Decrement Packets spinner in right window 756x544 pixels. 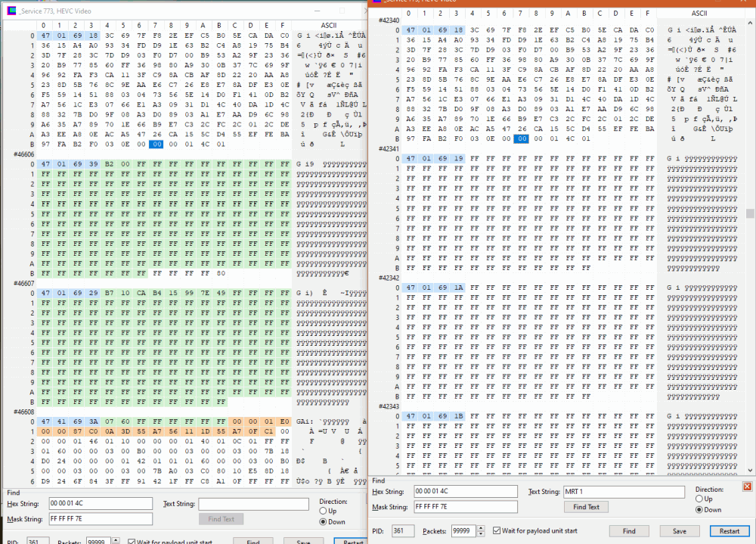[x=481, y=534]
